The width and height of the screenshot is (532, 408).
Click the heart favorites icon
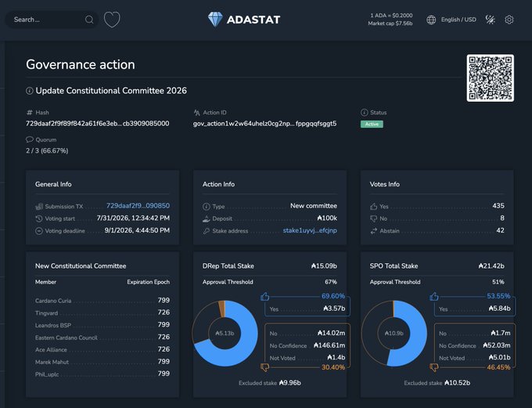click(x=112, y=20)
